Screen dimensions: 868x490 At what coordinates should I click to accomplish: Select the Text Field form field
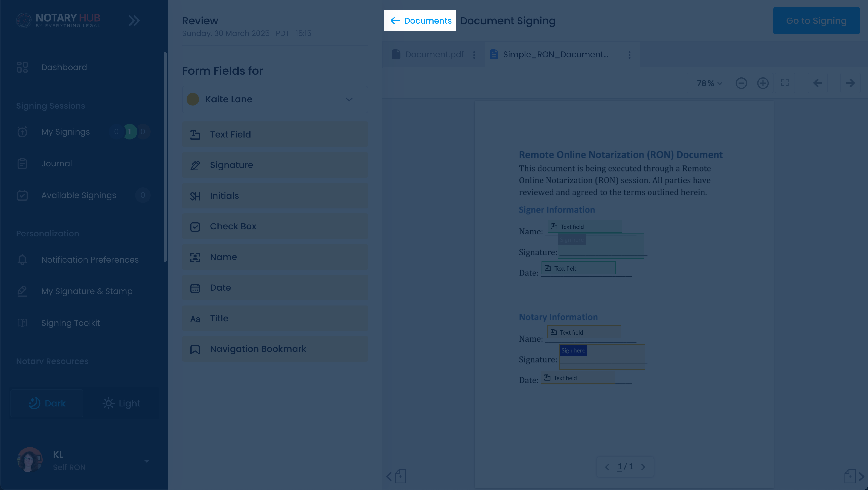click(x=275, y=134)
